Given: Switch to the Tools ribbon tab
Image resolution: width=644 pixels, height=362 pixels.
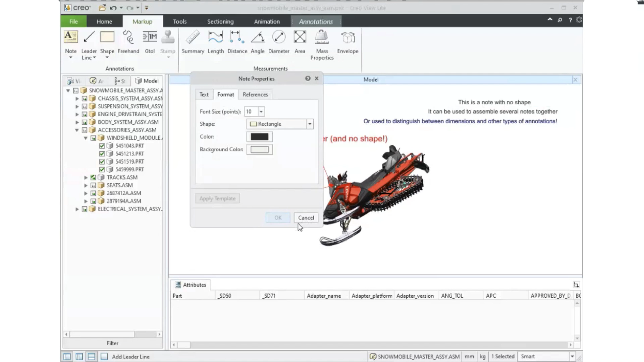Looking at the screenshot, I should [180, 21].
